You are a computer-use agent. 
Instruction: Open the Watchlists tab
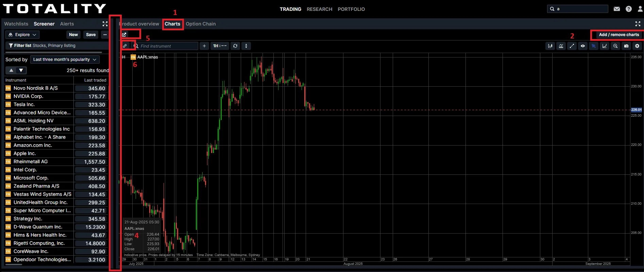pyautogui.click(x=16, y=24)
